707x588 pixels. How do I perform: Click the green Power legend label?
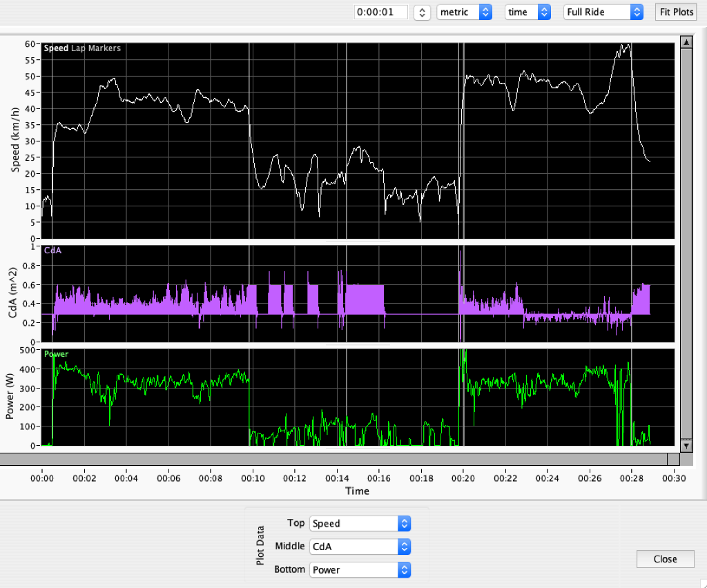[x=56, y=354]
